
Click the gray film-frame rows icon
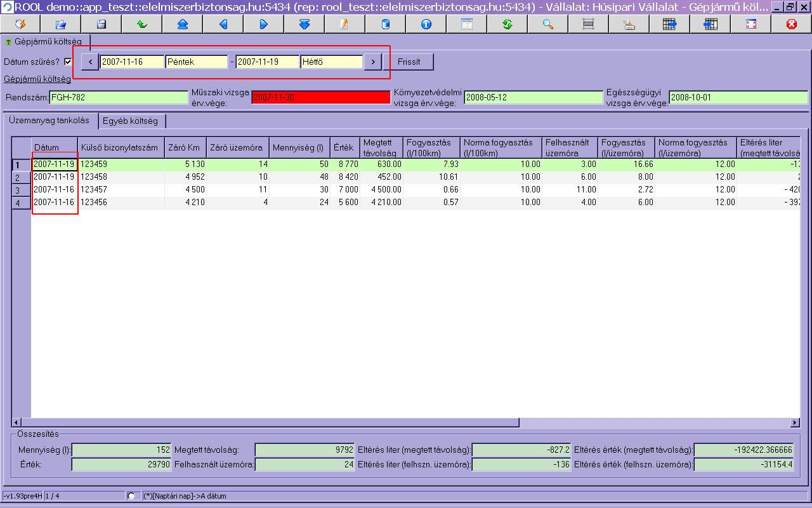point(589,24)
